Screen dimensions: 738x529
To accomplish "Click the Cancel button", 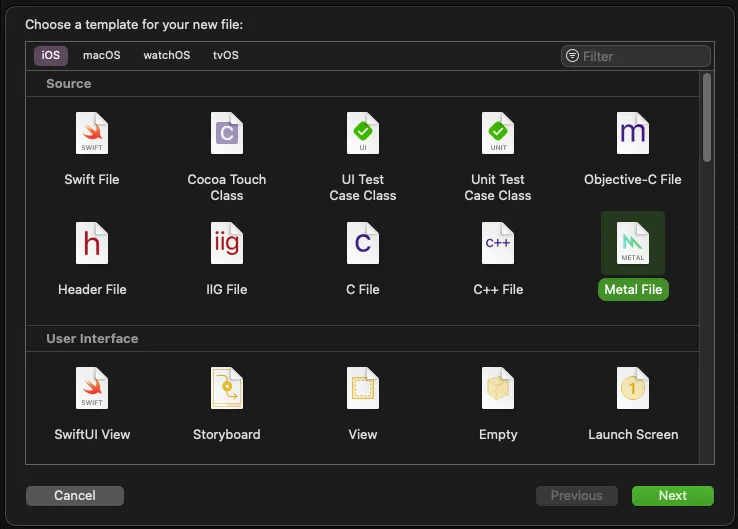I will (75, 496).
